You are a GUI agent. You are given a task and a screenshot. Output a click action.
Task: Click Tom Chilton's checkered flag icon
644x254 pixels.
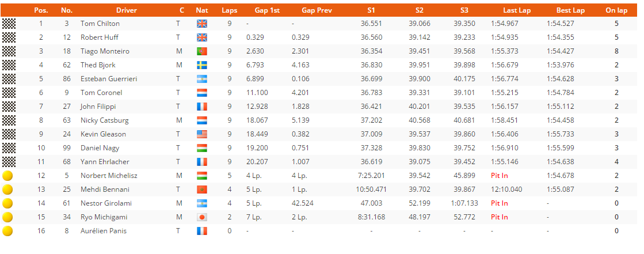click(9, 24)
